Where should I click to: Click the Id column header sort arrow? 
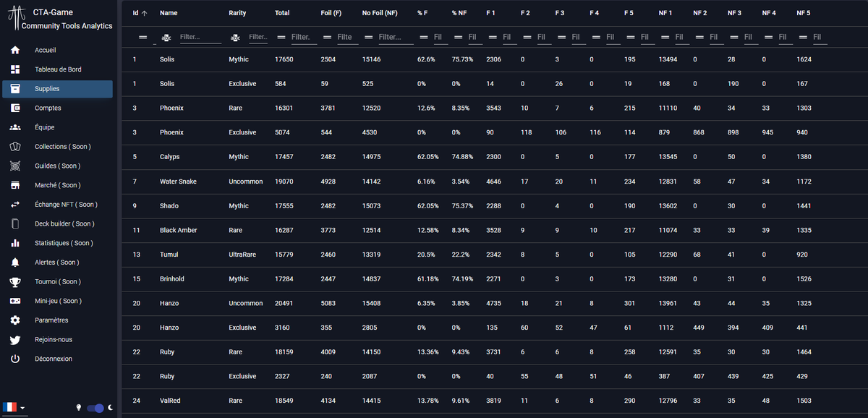(144, 13)
